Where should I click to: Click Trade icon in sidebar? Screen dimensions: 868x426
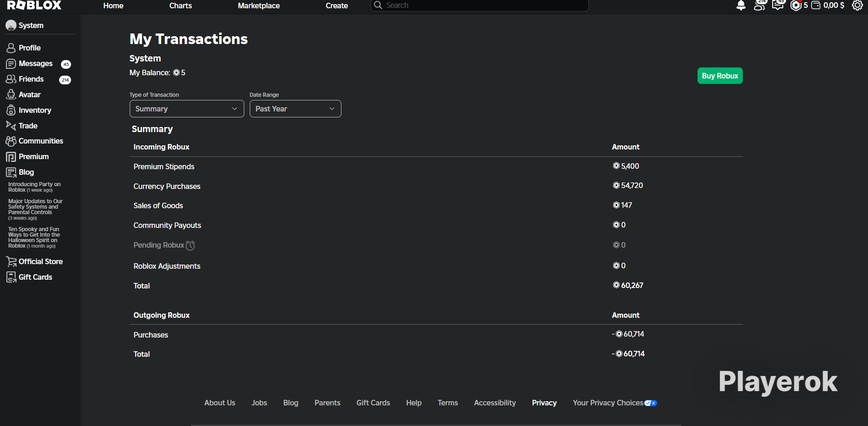pyautogui.click(x=11, y=125)
